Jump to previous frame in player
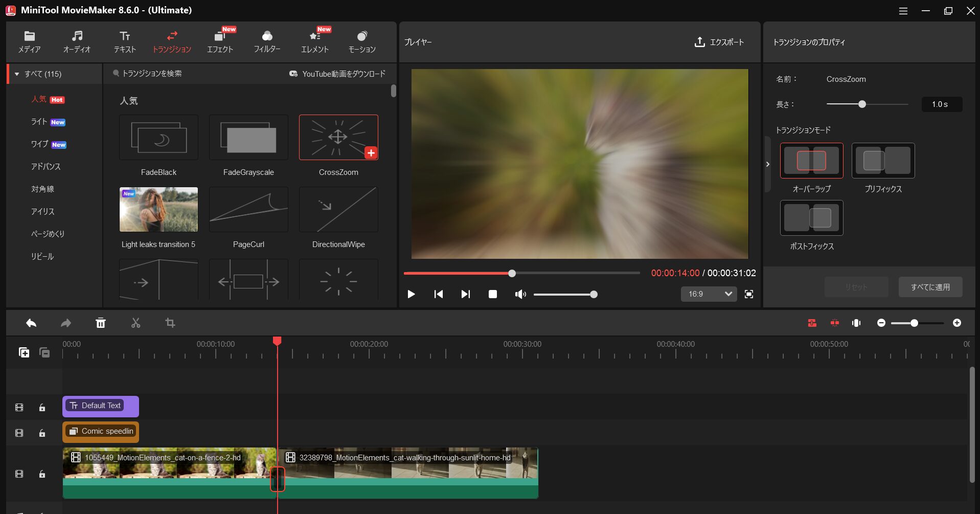This screenshot has width=980, height=514. pyautogui.click(x=439, y=294)
